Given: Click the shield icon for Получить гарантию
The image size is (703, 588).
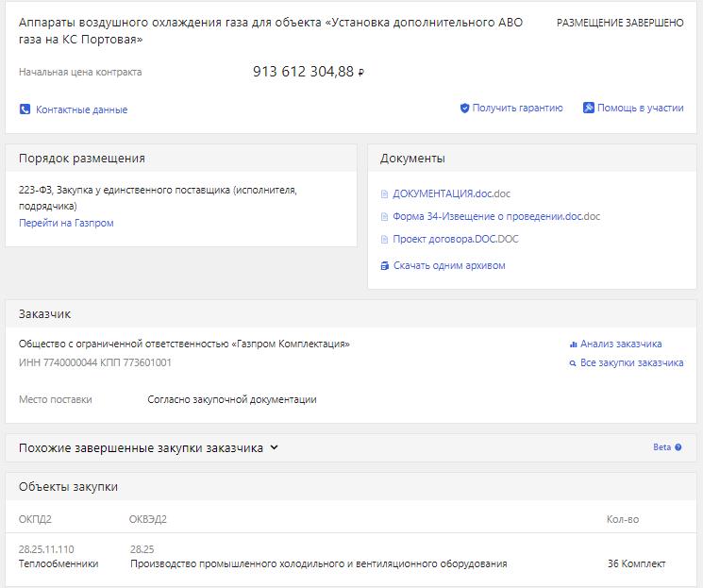Looking at the screenshot, I should [x=464, y=109].
